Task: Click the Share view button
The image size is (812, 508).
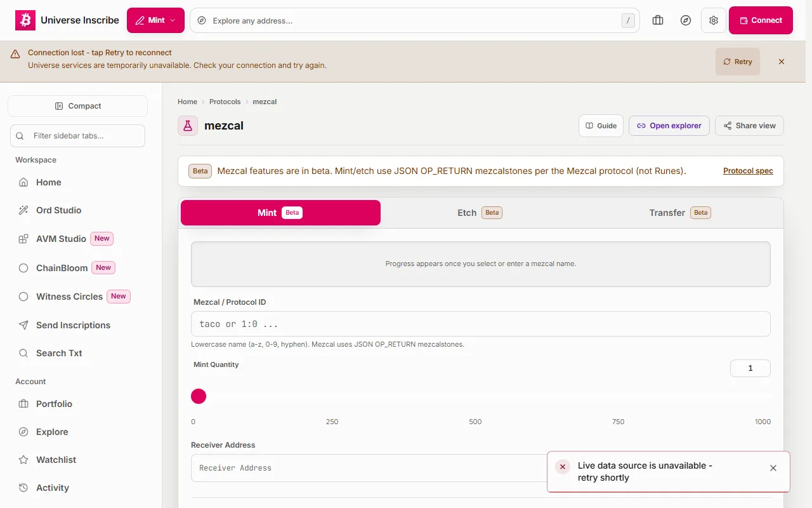Action: (749, 126)
